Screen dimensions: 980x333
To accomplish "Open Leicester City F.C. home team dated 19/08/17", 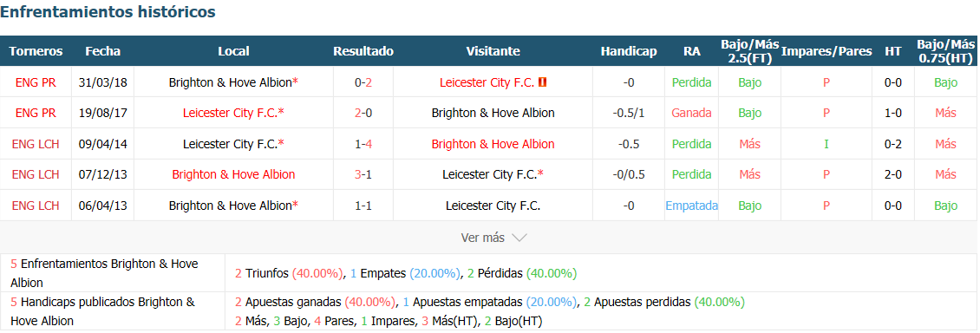I will pos(230,113).
